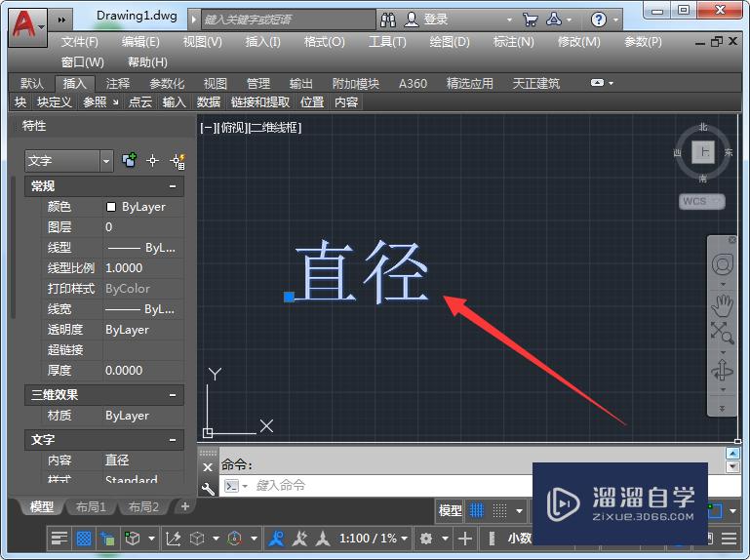Viewport: 750px width, 560px height.
Task: Collapse the 常规 properties section
Action: (173, 186)
